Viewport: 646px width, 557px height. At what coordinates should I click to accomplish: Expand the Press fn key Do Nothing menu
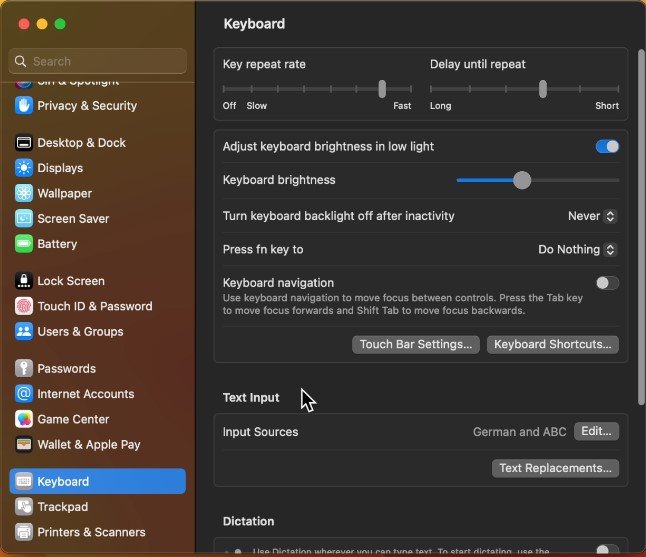pos(577,250)
